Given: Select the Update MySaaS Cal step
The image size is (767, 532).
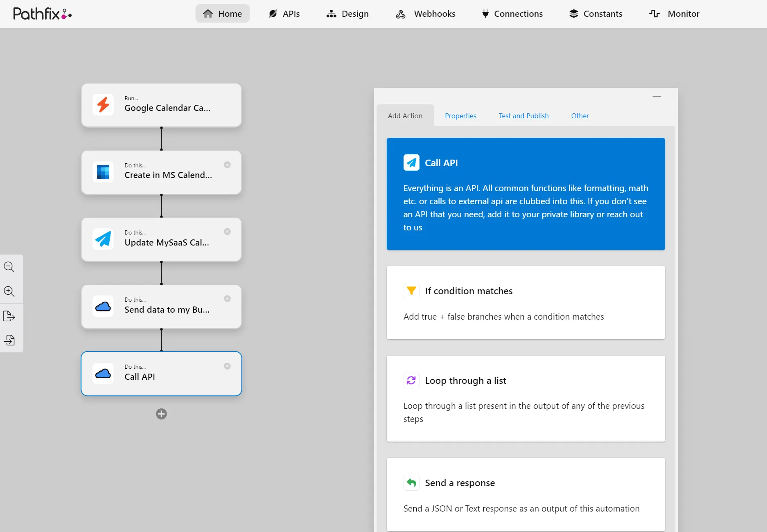Looking at the screenshot, I should pyautogui.click(x=161, y=239).
